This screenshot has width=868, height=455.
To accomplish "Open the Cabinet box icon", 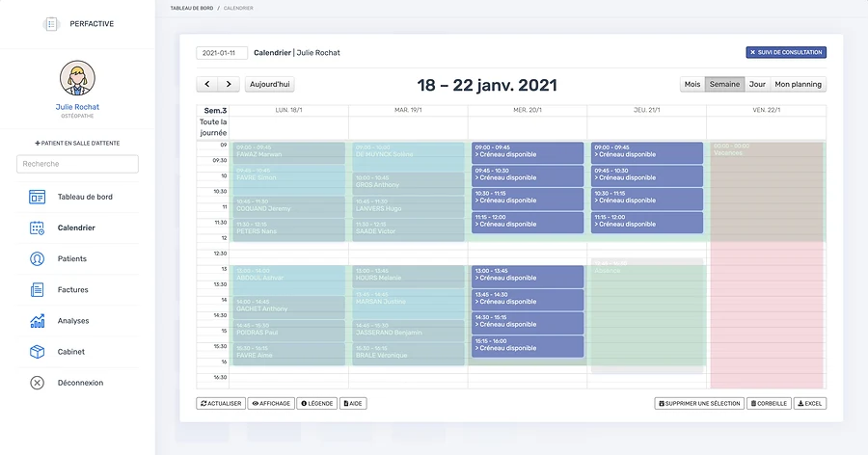I will (37, 352).
